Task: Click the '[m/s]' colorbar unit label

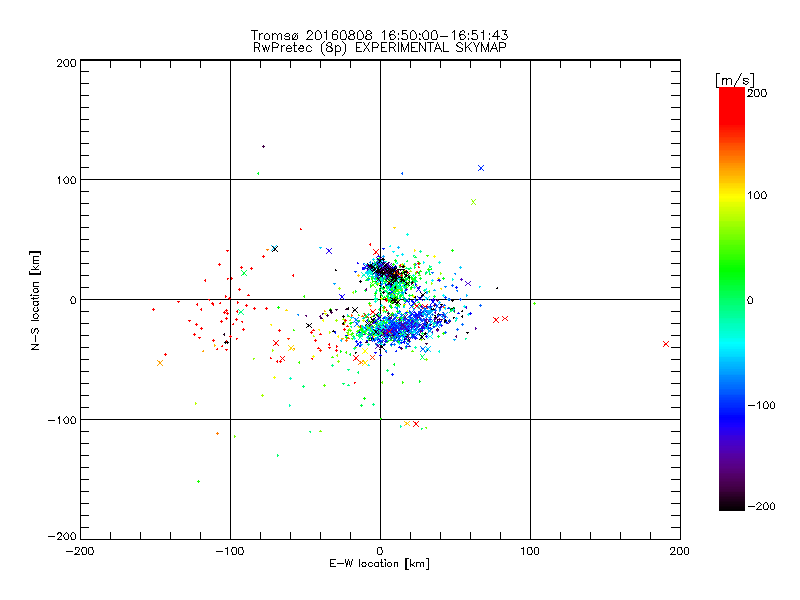Action: [x=735, y=80]
